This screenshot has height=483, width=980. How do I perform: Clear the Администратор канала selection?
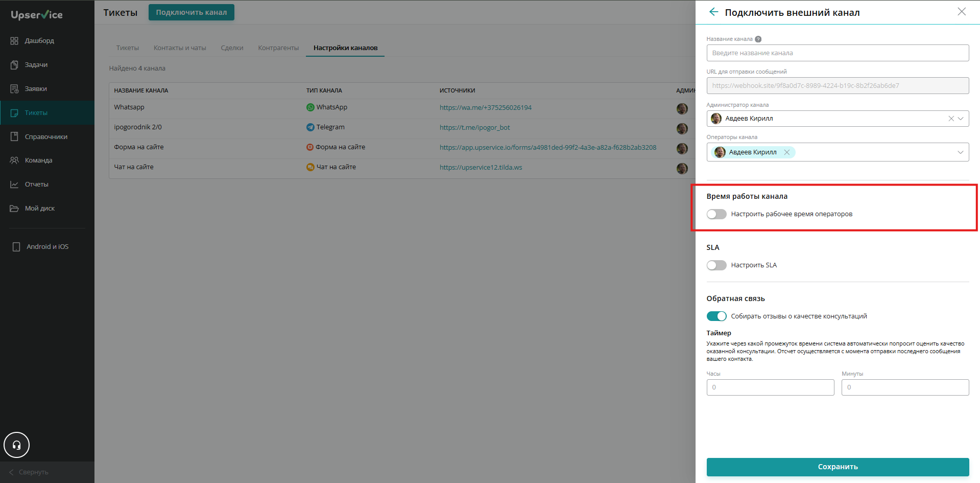click(951, 119)
